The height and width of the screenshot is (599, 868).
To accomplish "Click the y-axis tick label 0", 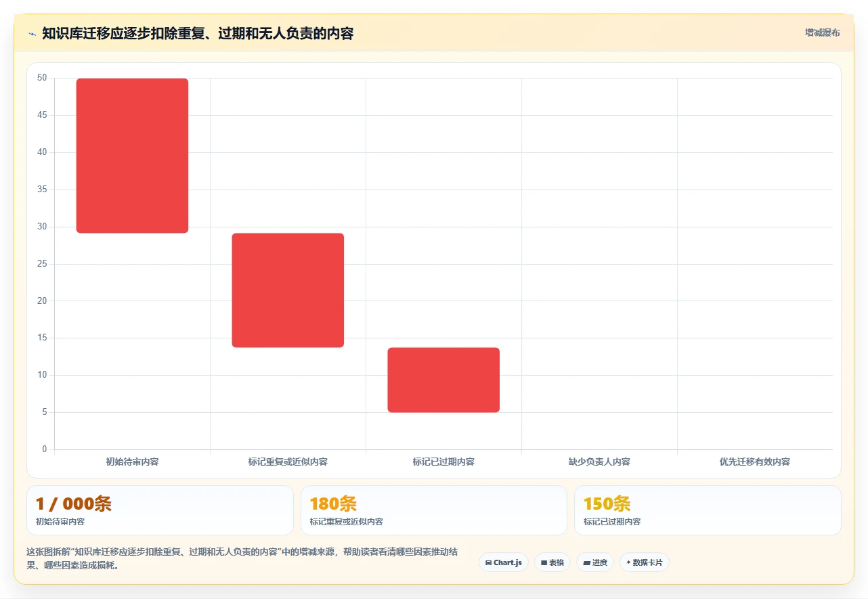I will (x=45, y=449).
